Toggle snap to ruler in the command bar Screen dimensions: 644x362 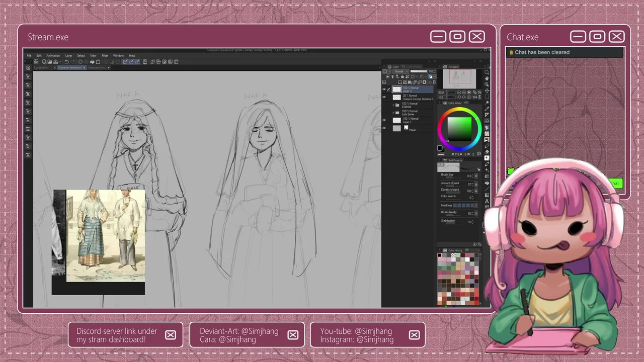(125, 61)
